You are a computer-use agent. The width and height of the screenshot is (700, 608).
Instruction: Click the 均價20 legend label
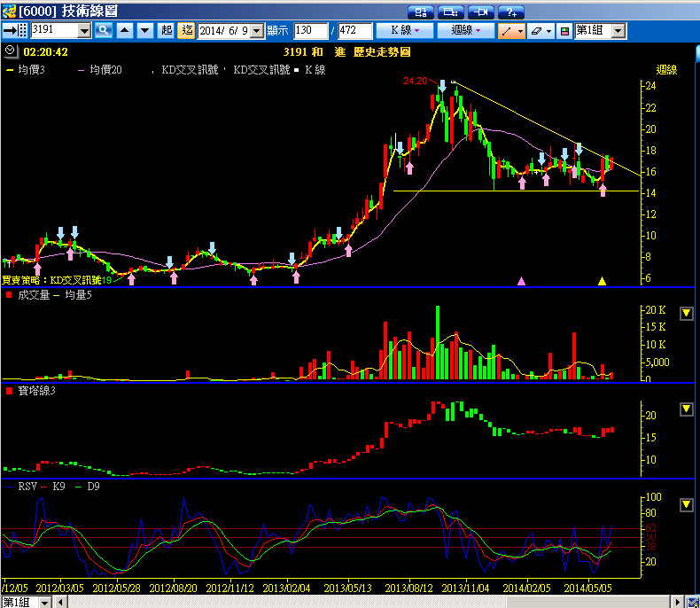click(x=105, y=70)
